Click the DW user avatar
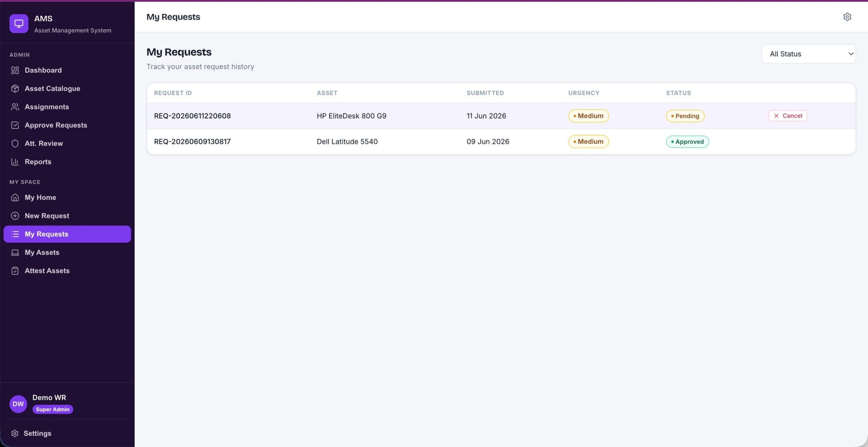Image resolution: width=868 pixels, height=447 pixels. pos(18,404)
